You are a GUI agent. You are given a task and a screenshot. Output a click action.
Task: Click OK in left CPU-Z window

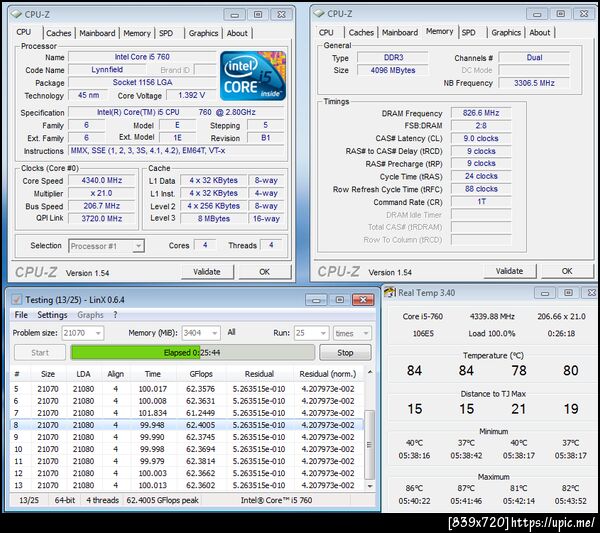click(x=264, y=272)
